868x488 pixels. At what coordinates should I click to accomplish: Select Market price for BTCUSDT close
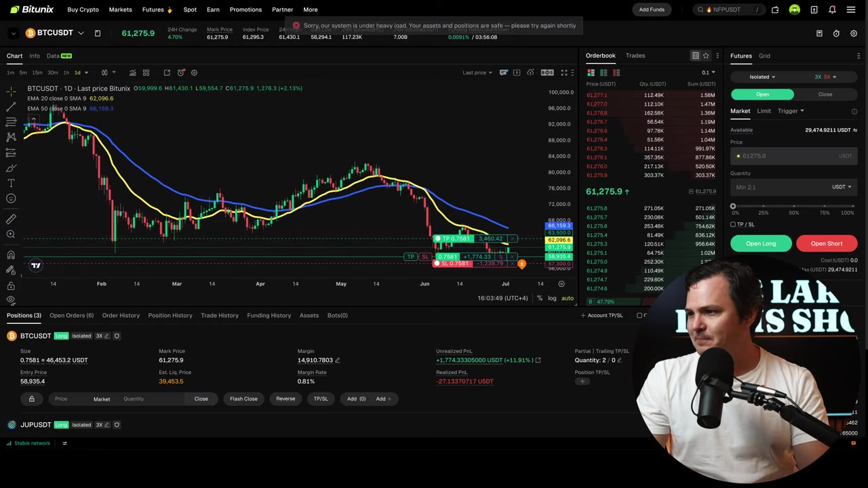click(102, 399)
